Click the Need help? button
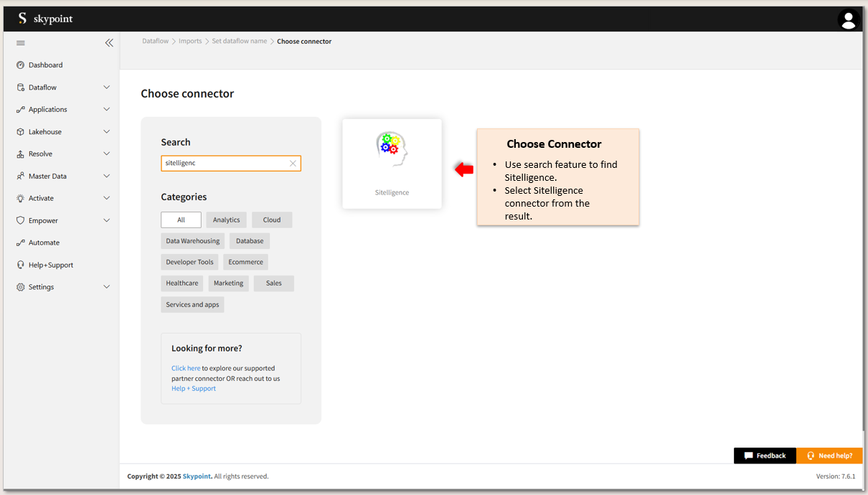868x495 pixels. click(x=829, y=456)
